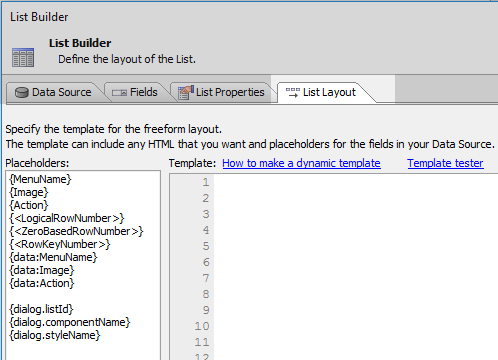Click the Data Source tab database icon

pos(22,92)
